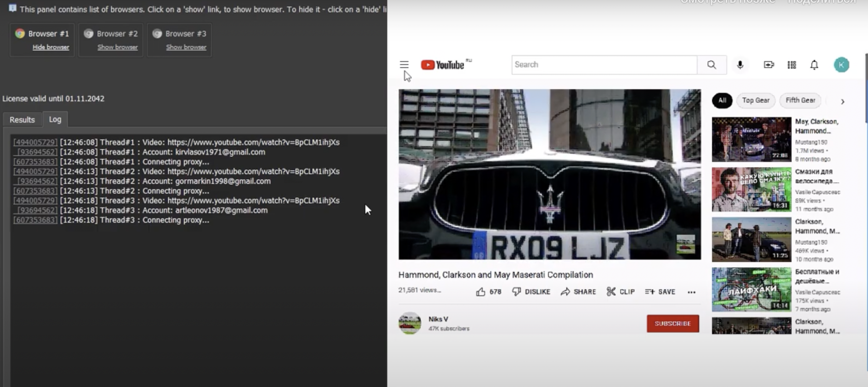This screenshot has height=387, width=868.
Task: Click 'License valid until 01.11.2042' text
Action: pos(53,99)
